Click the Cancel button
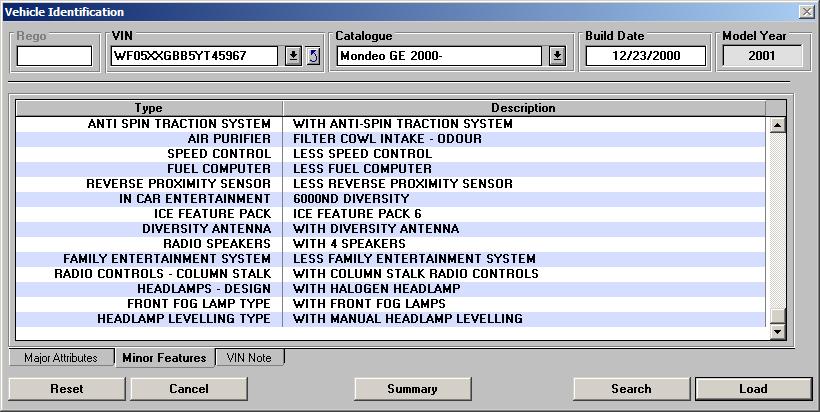This screenshot has height=412, width=820. coord(188,389)
